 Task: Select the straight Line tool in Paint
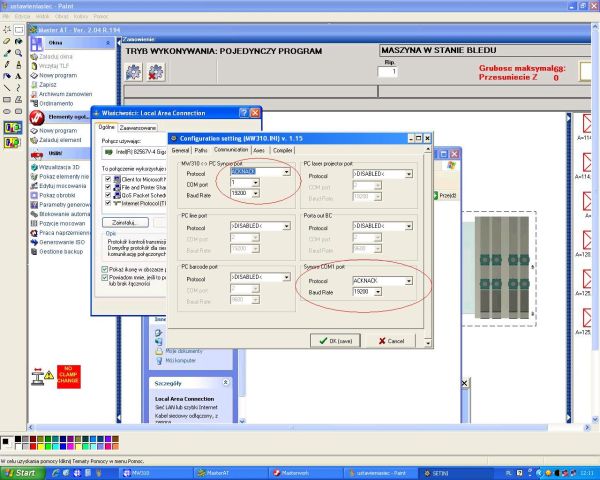click(x=7, y=88)
